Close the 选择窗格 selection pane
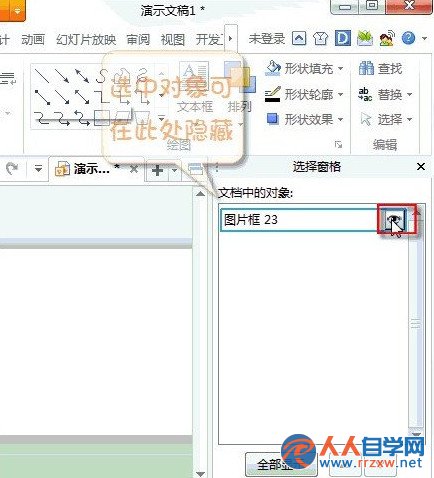This screenshot has height=478, width=434. pyautogui.click(x=421, y=166)
